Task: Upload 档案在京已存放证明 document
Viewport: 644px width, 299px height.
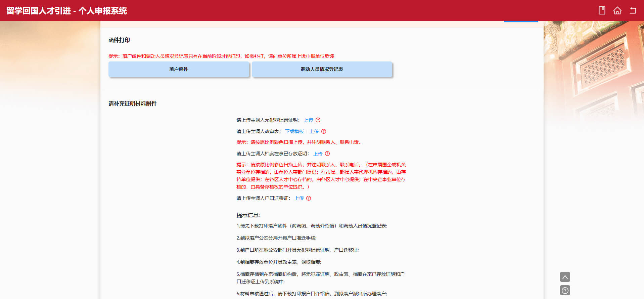Action: click(x=318, y=154)
